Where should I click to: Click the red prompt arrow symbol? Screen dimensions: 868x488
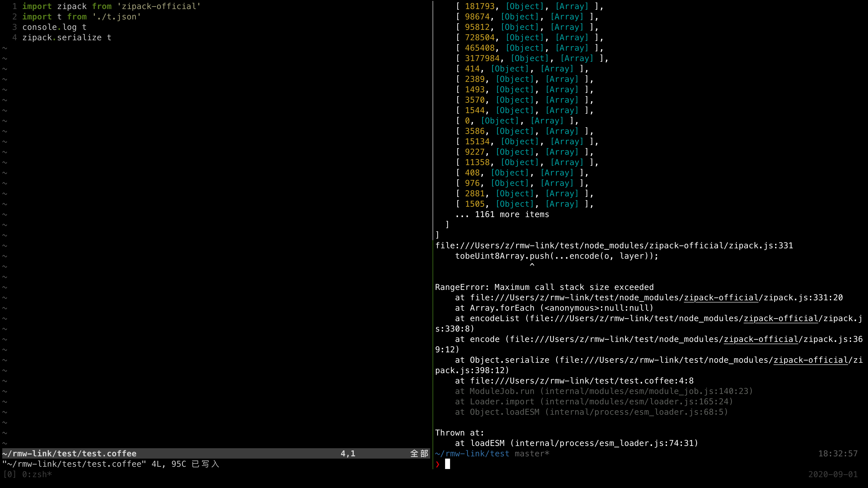(437, 464)
